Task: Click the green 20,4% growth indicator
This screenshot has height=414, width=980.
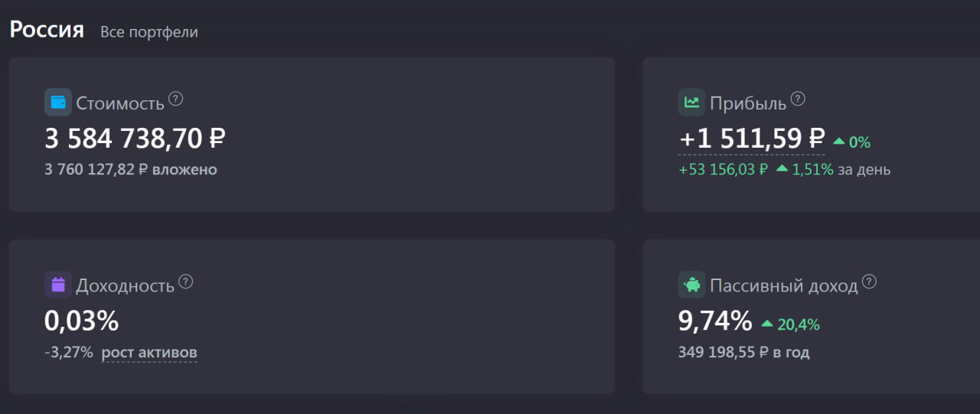Action: pos(791,324)
